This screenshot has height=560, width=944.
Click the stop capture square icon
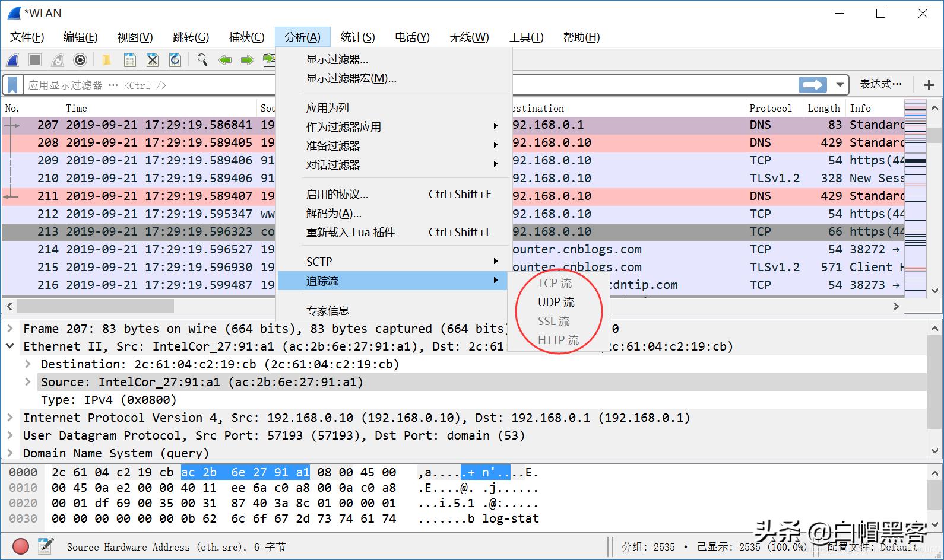point(35,60)
